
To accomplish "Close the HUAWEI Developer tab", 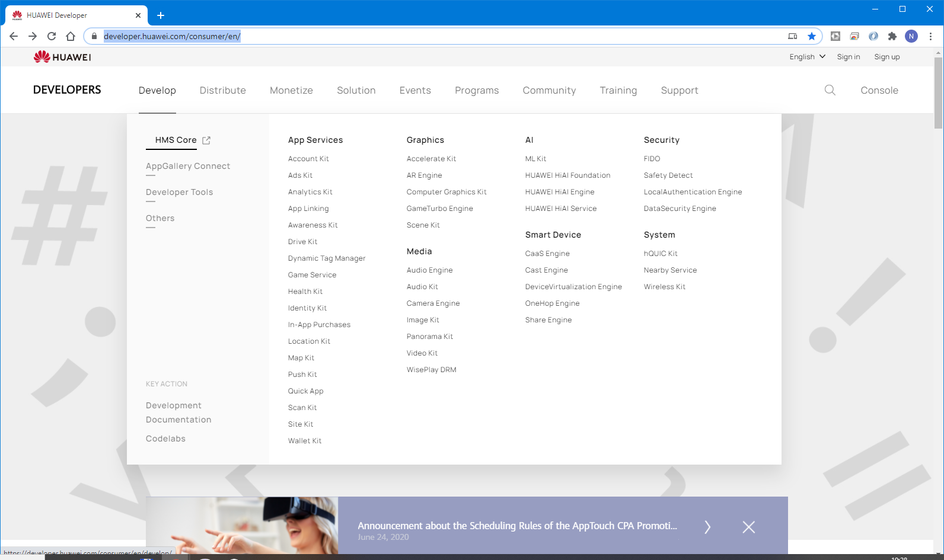I will click(x=138, y=15).
